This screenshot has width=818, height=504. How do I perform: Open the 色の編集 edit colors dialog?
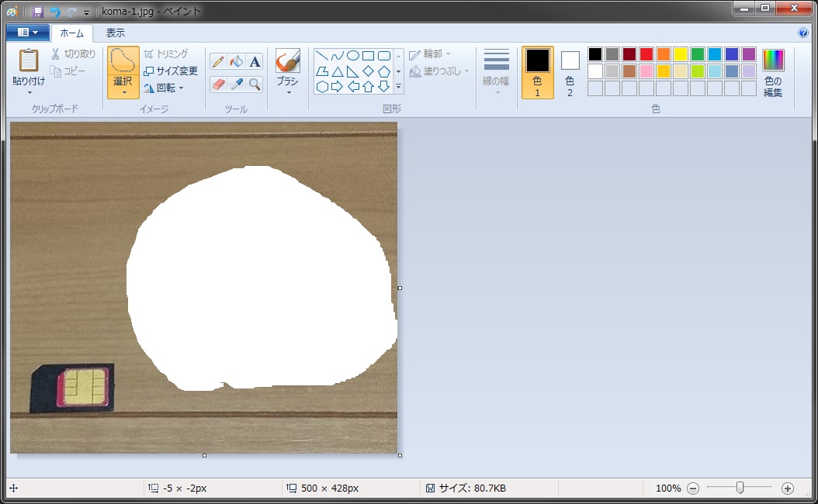tap(773, 72)
